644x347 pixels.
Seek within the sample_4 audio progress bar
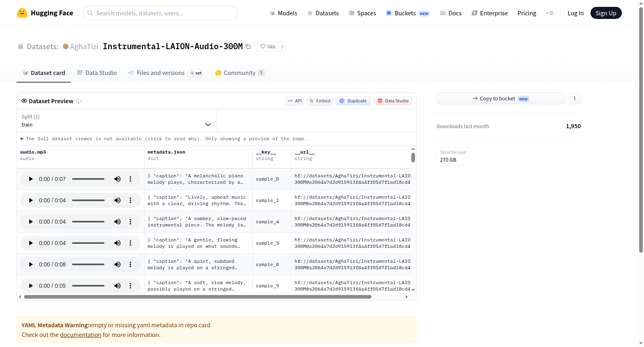[x=88, y=222]
